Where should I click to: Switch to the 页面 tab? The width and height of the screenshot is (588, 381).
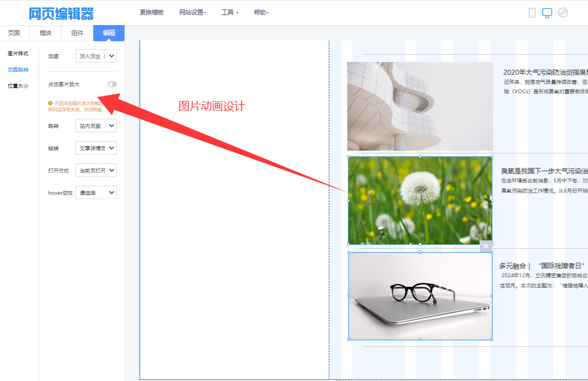[x=15, y=33]
